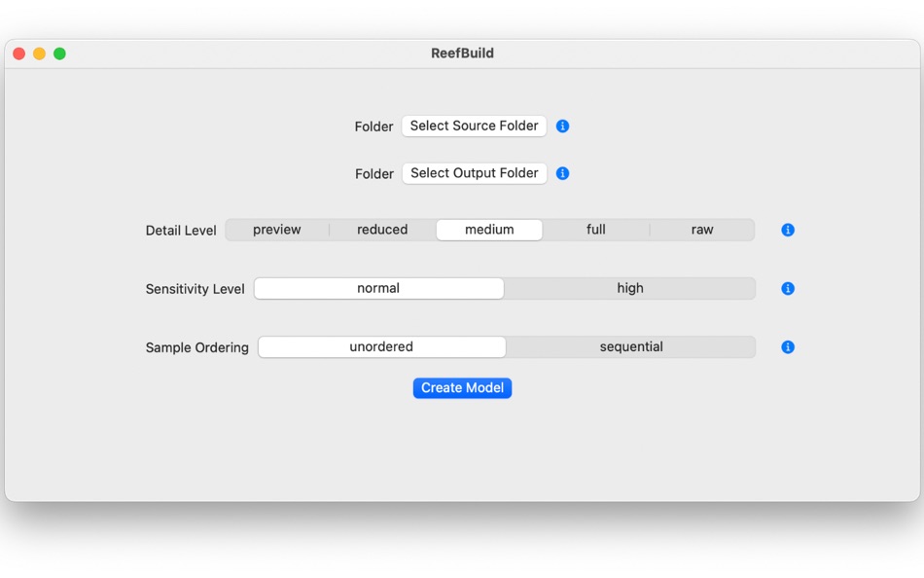
Task: Click the info icon next to Detail Level
Action: point(788,230)
